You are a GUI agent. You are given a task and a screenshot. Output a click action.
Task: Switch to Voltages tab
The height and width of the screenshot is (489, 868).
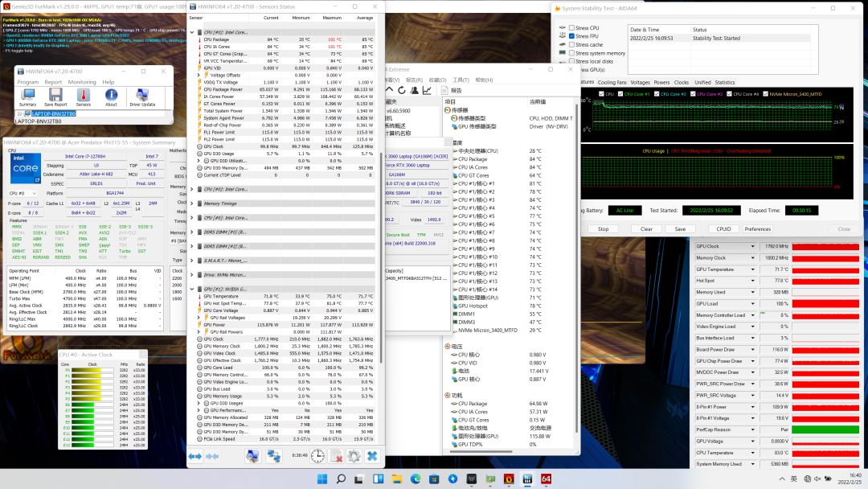click(x=640, y=83)
